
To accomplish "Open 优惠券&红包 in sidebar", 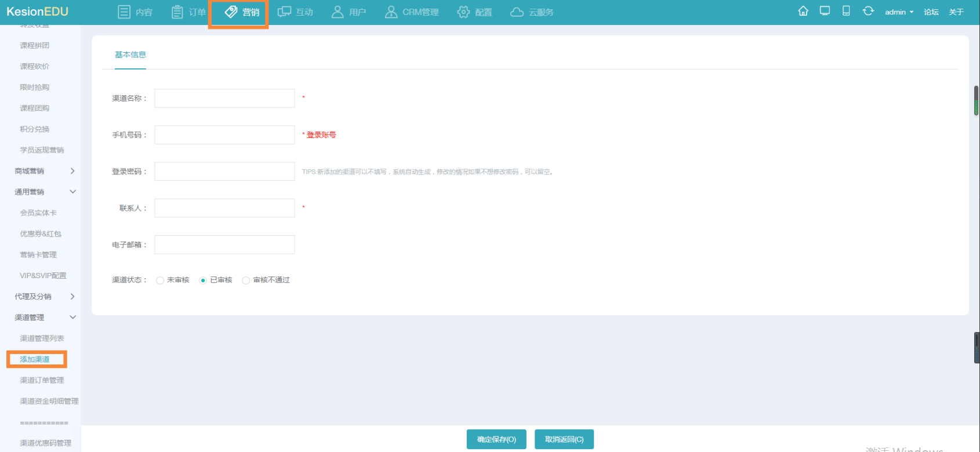I will (x=41, y=234).
